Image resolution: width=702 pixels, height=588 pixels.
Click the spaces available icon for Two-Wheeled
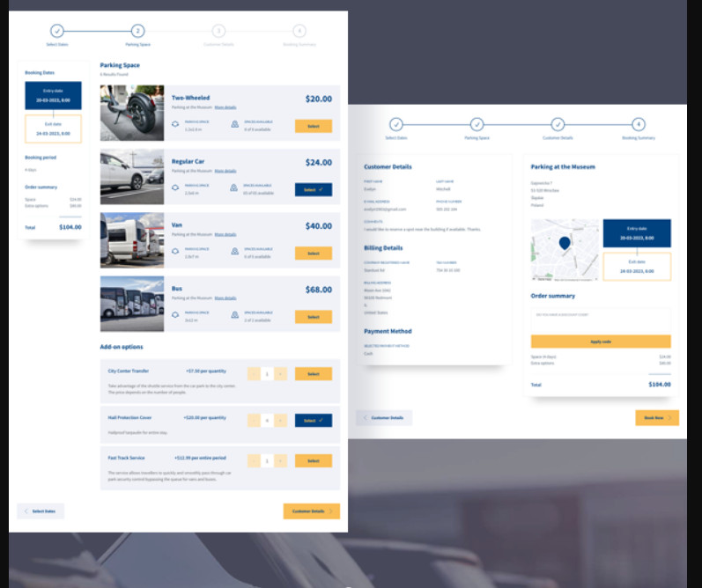pyautogui.click(x=234, y=124)
